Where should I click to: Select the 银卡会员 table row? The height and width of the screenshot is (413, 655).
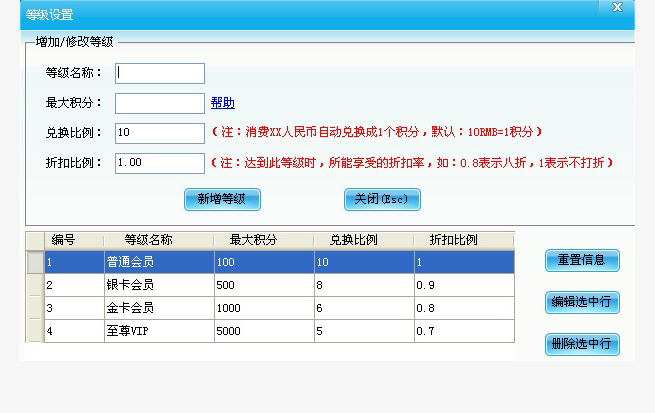point(158,285)
